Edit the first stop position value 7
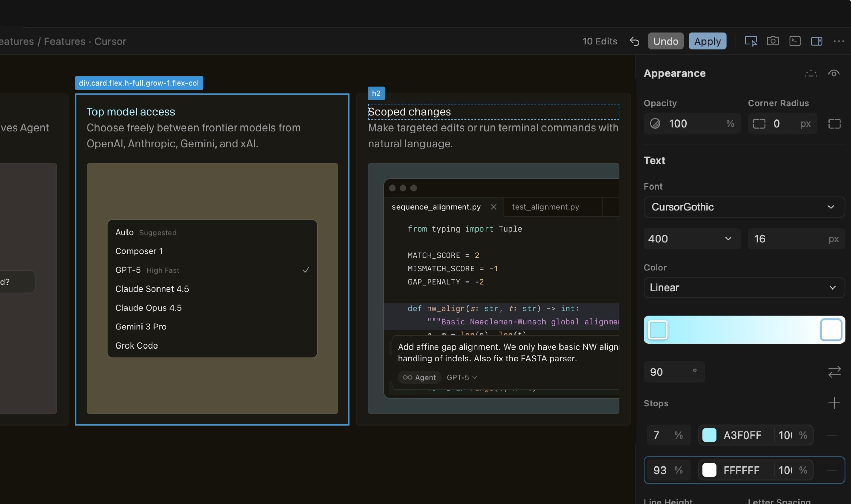Image resolution: width=851 pixels, height=504 pixels. tap(669, 435)
